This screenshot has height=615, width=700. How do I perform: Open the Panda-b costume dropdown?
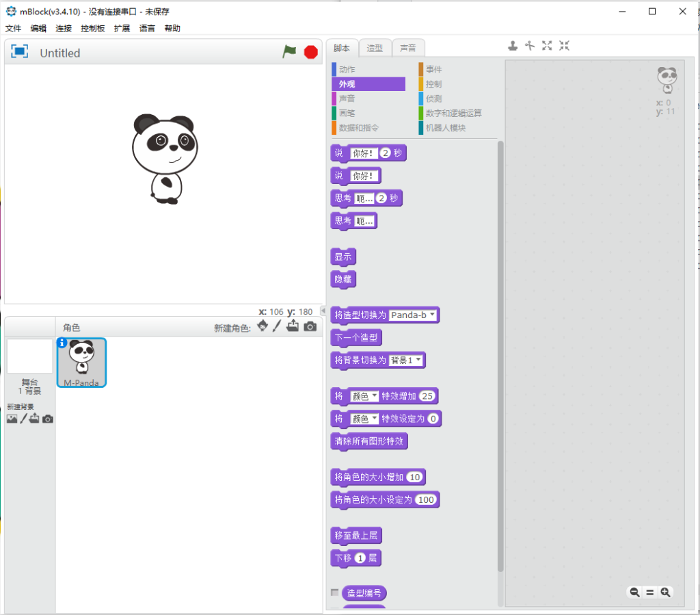(x=414, y=315)
